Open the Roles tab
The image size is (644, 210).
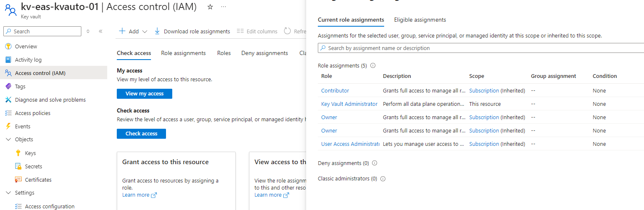click(224, 53)
